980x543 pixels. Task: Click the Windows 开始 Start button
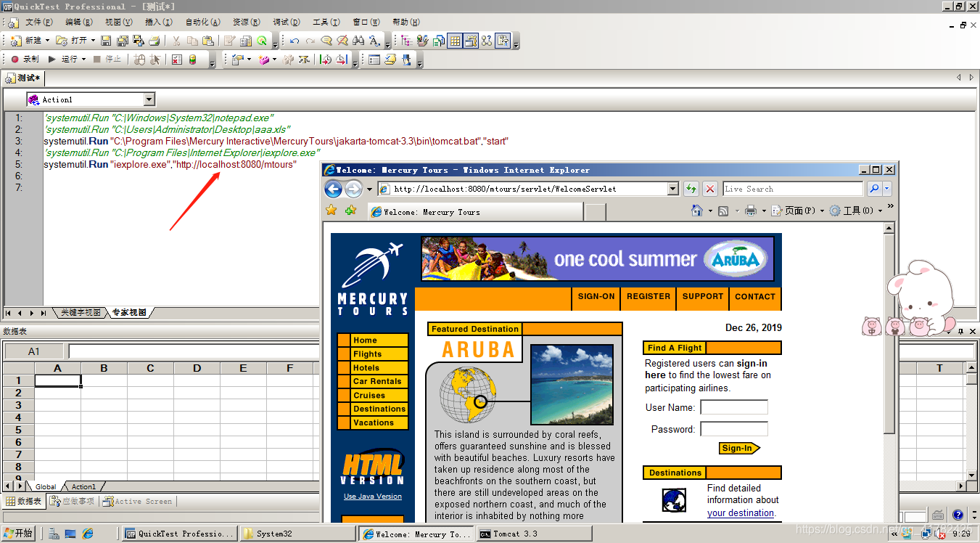19,534
